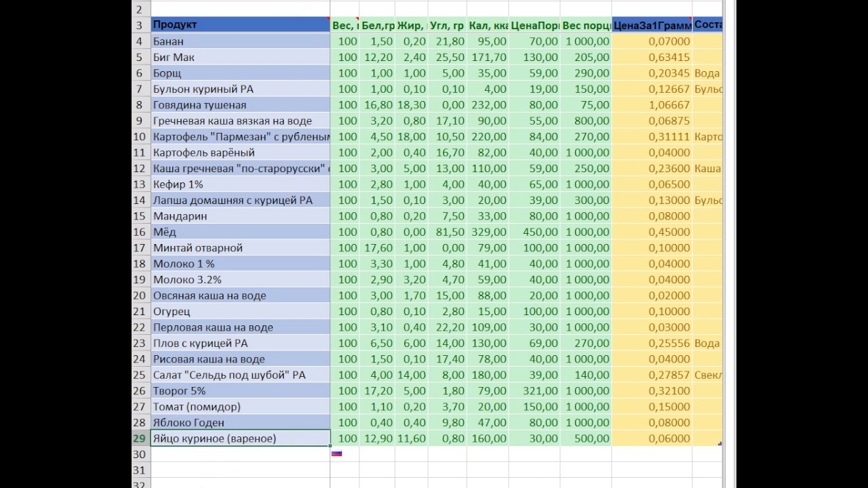The width and height of the screenshot is (868, 488).
Task: Click Говядина тушеная's fat value 18,30
Action: tap(411, 105)
